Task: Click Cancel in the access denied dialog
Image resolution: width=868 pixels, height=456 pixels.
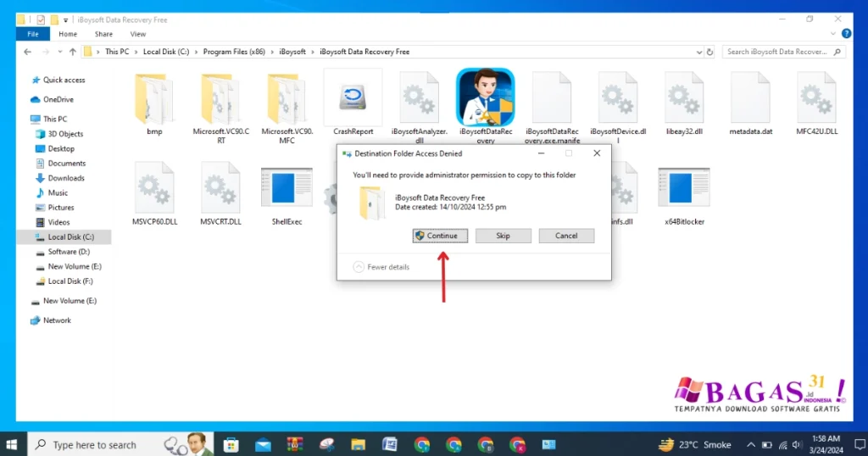Action: click(566, 236)
